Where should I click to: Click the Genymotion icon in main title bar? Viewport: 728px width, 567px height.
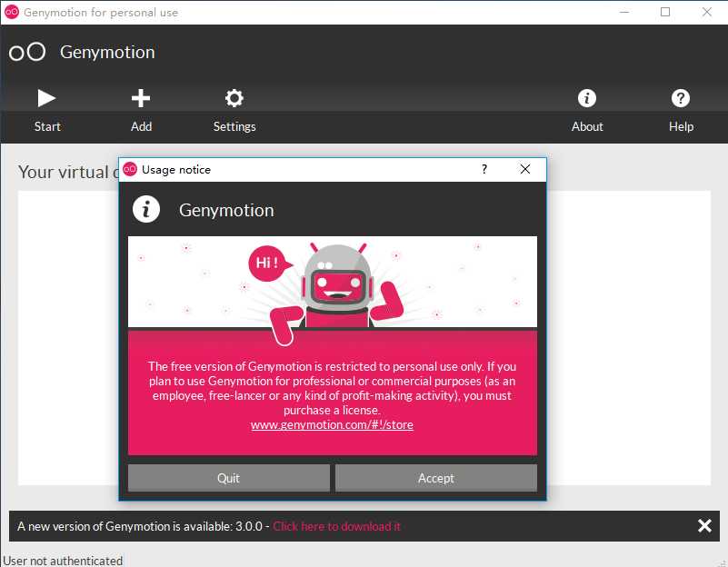click(x=11, y=12)
